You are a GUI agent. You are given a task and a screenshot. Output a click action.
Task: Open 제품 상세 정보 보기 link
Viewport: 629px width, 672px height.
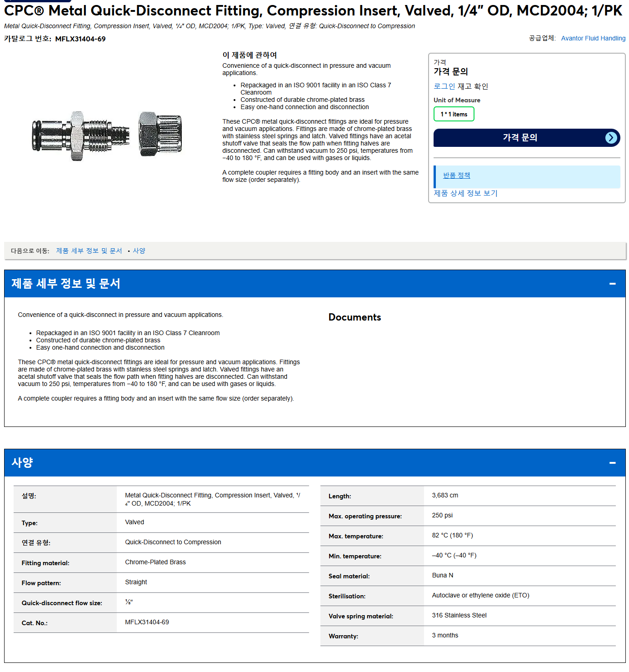pyautogui.click(x=465, y=193)
